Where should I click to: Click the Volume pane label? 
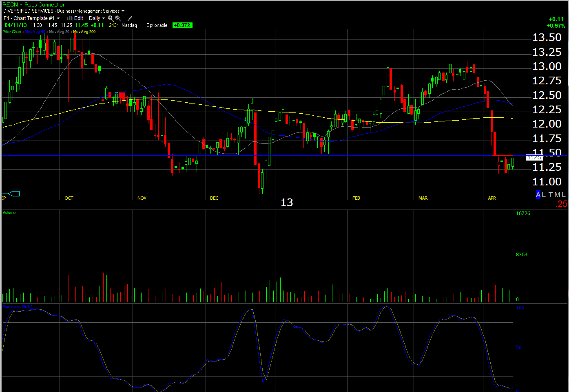[x=9, y=213]
